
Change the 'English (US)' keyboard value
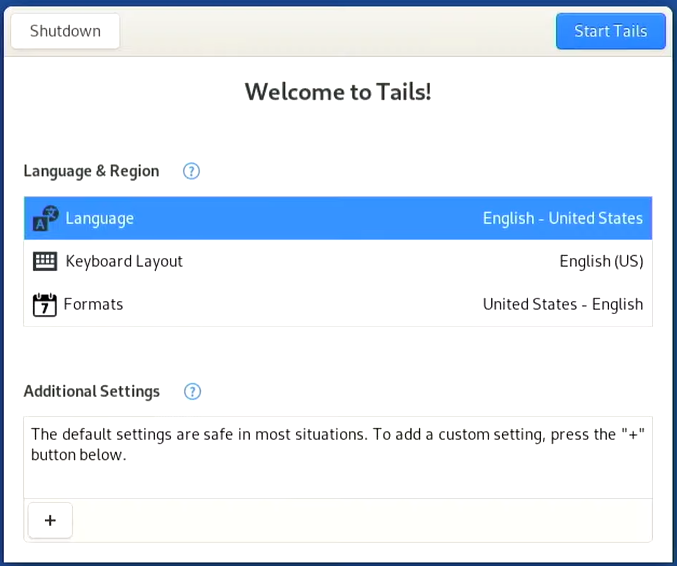coord(601,261)
